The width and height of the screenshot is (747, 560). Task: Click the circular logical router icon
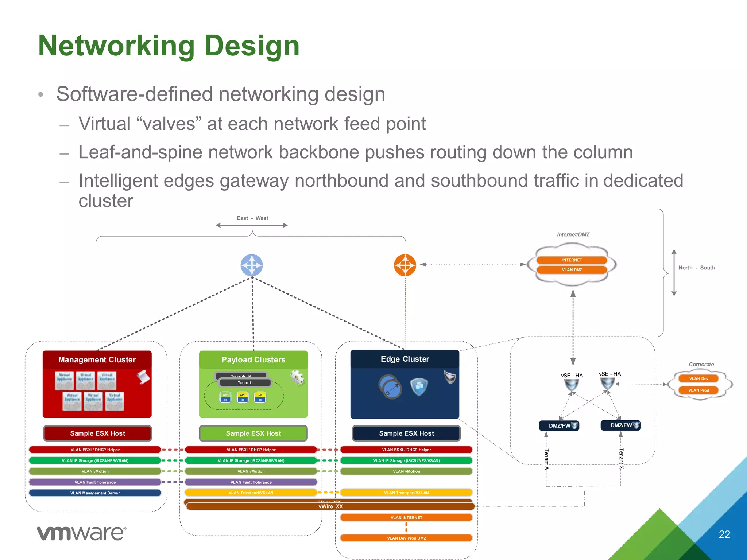[x=390, y=387]
